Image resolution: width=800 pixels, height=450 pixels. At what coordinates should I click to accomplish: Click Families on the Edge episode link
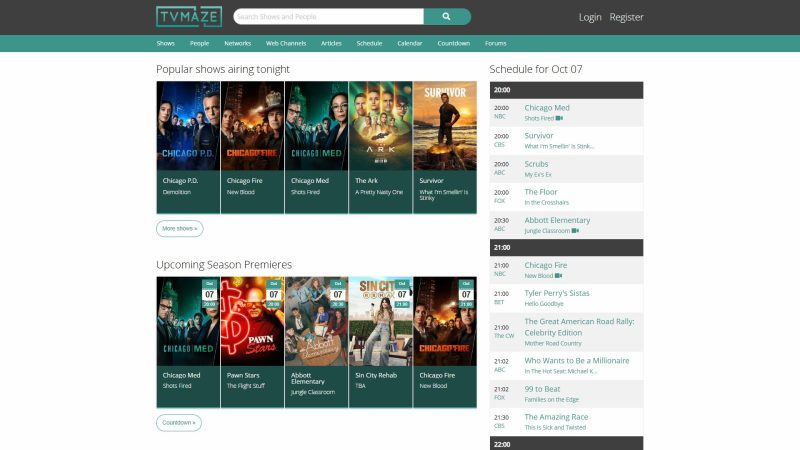pyautogui.click(x=552, y=399)
